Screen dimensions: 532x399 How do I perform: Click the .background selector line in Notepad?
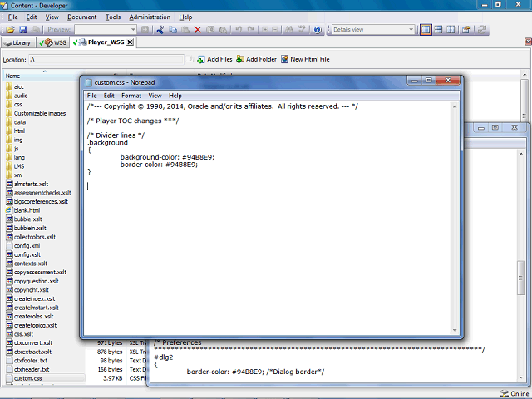[x=107, y=143]
